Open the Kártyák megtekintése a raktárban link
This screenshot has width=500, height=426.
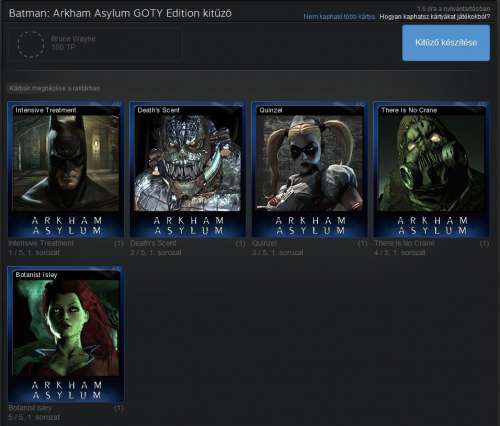(55, 88)
